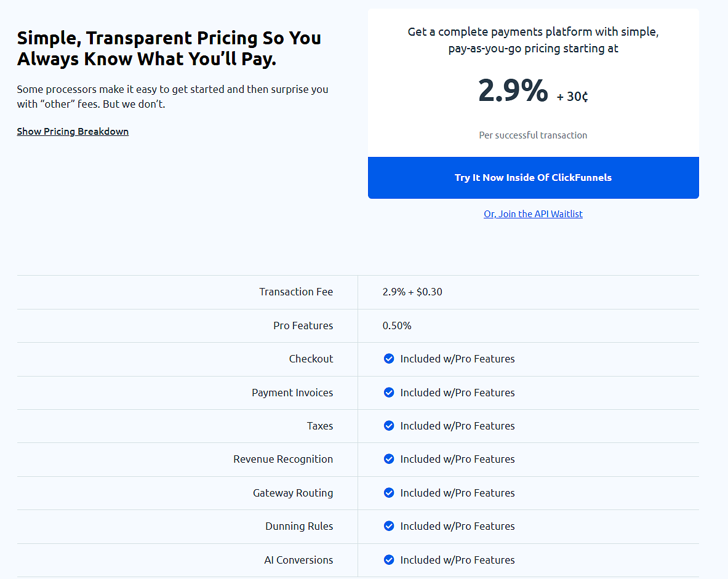Screen dimensions: 728x579
Task: Click Included w/Pro Features in Dunning Rules row
Action: coord(457,525)
